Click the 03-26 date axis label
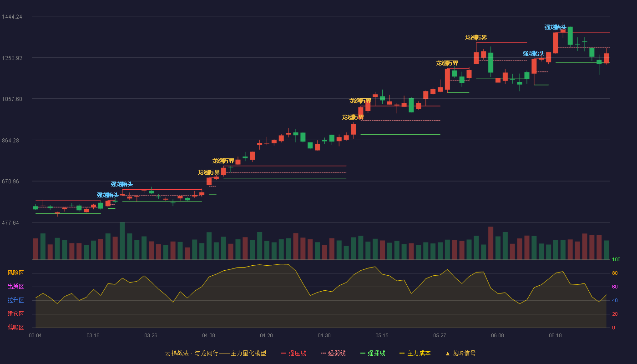 pos(151,335)
